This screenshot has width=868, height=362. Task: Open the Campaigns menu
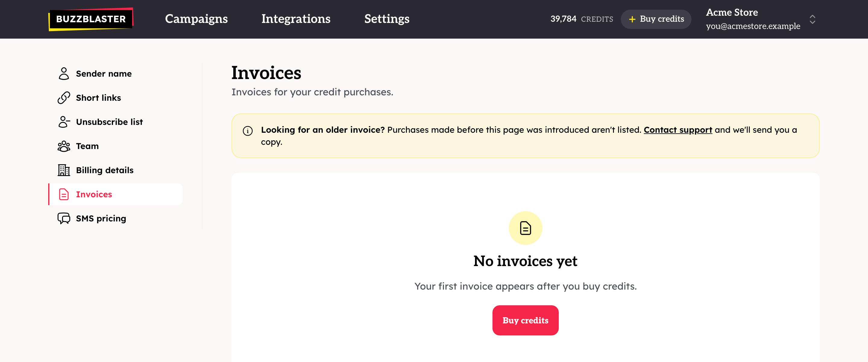coord(196,19)
